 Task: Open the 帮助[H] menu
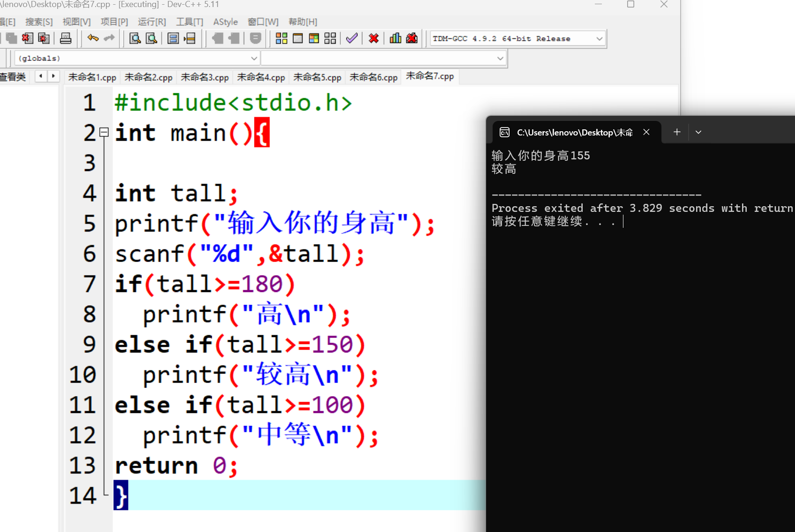(x=303, y=22)
